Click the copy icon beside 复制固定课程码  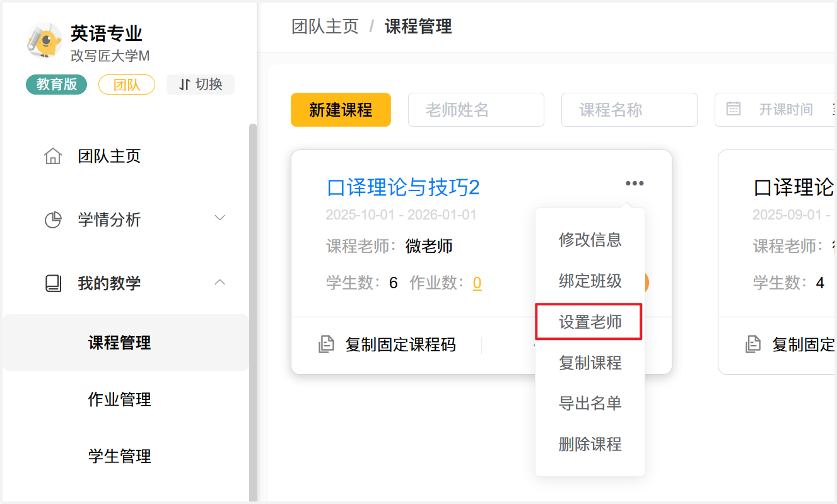[x=326, y=344]
